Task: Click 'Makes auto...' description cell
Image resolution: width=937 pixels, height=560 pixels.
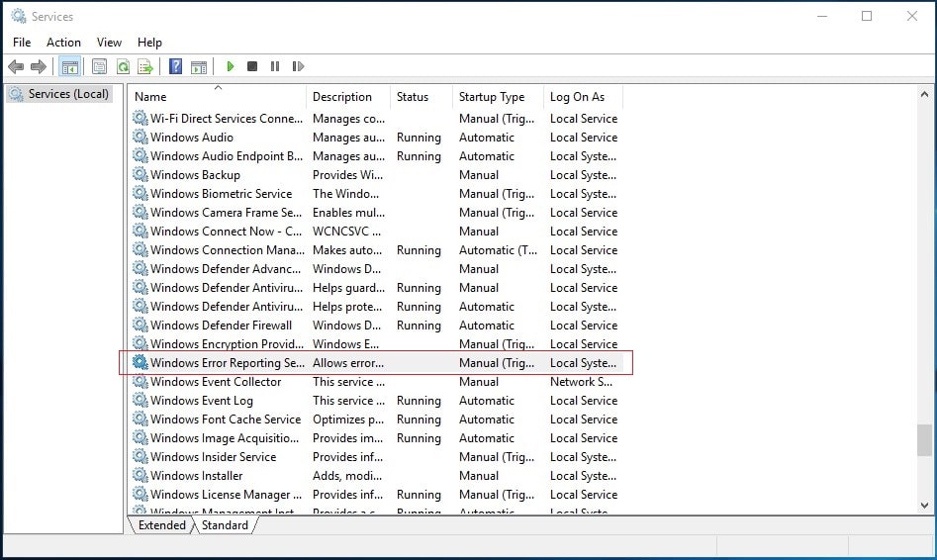Action: tap(346, 249)
